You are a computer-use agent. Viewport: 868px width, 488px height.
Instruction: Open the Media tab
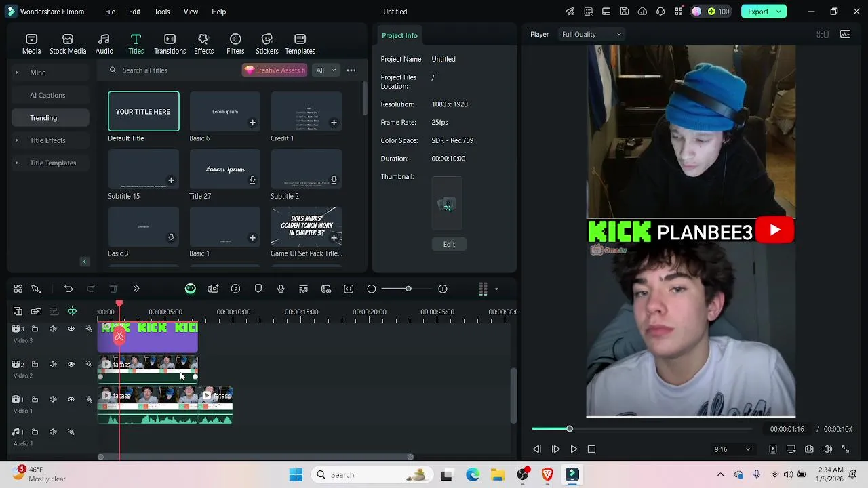pos(31,44)
